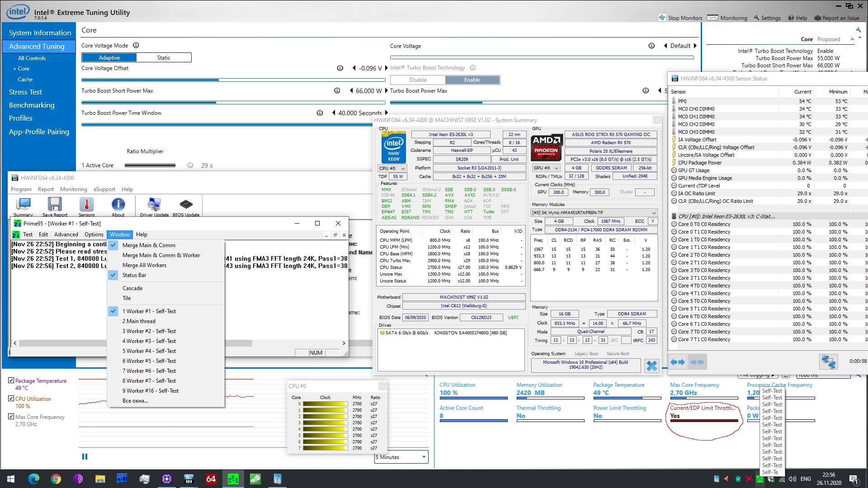The height and width of the screenshot is (488, 868).
Task: Uncheck Package Temperature monitor checkbox
Action: pos(11,380)
